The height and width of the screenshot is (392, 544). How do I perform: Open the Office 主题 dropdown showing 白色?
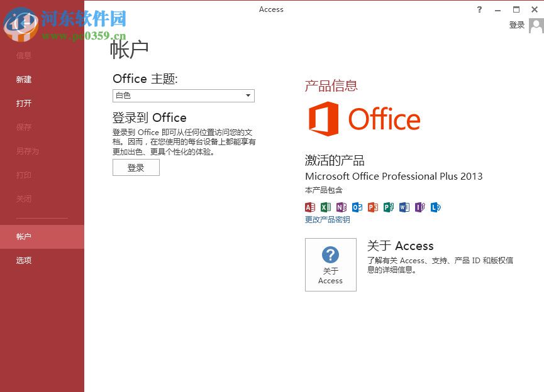pos(183,95)
